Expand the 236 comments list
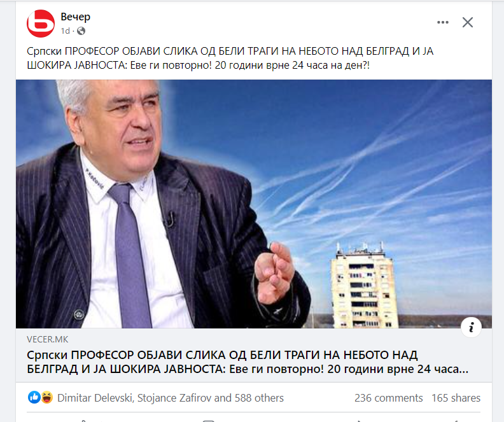Image resolution: width=504 pixels, height=422 pixels. (x=388, y=398)
